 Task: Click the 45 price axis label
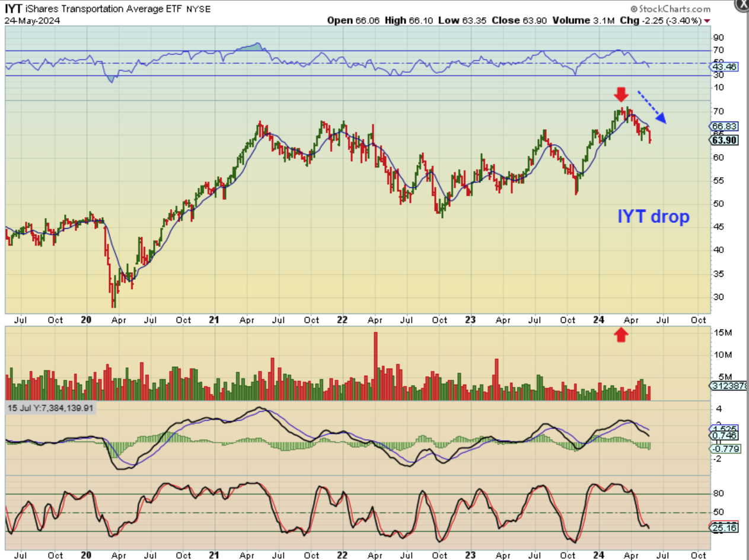(x=718, y=226)
